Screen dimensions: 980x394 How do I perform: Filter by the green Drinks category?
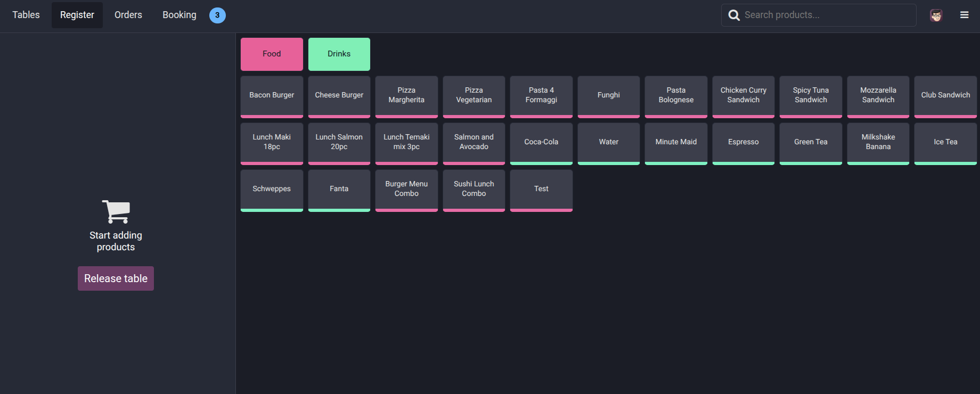click(339, 54)
